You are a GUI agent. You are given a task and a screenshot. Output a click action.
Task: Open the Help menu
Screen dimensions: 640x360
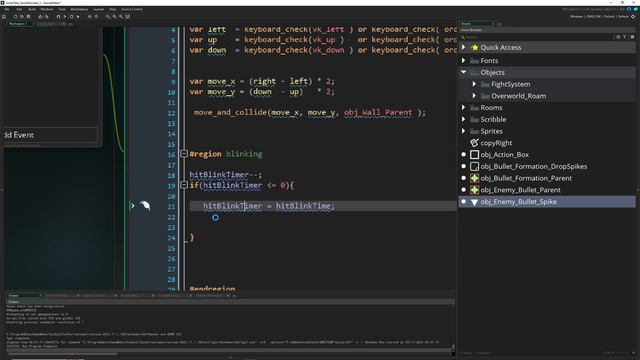click(112, 9)
